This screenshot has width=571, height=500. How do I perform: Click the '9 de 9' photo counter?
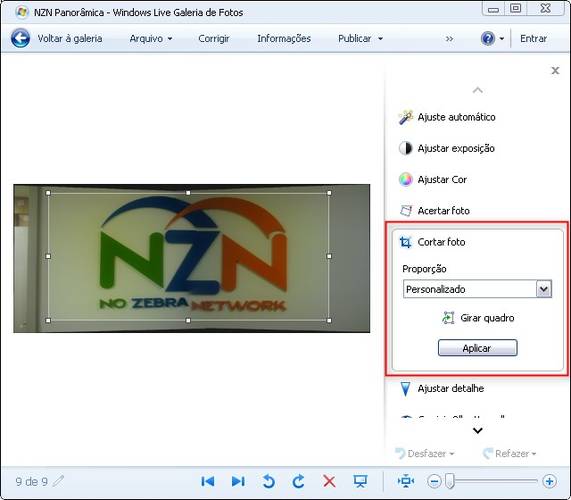click(31, 482)
